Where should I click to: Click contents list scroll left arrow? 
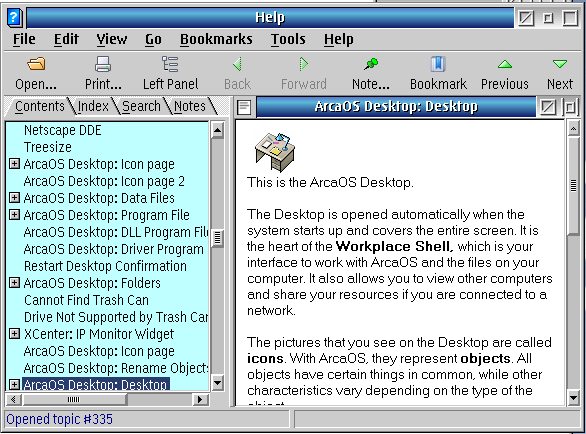click(13, 400)
